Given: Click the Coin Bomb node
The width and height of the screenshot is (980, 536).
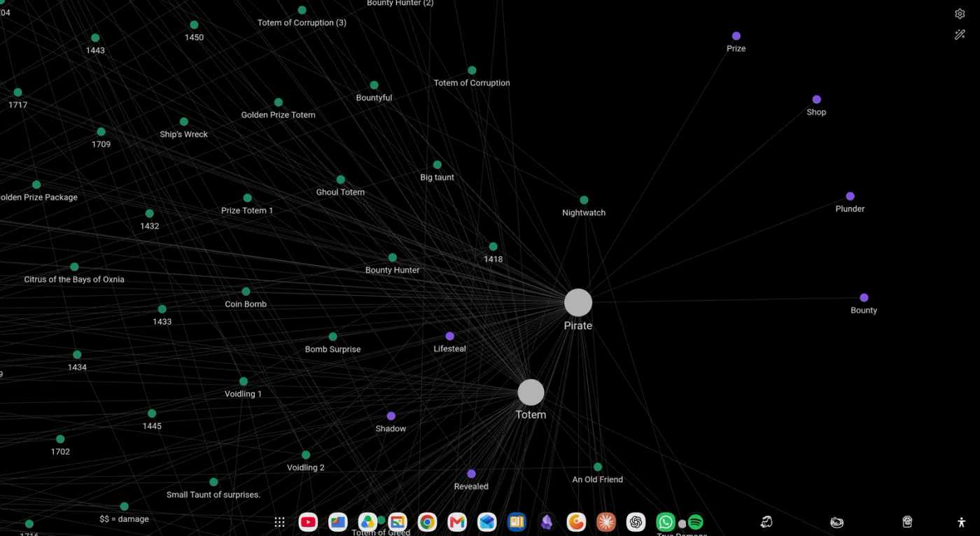Looking at the screenshot, I should point(246,291).
